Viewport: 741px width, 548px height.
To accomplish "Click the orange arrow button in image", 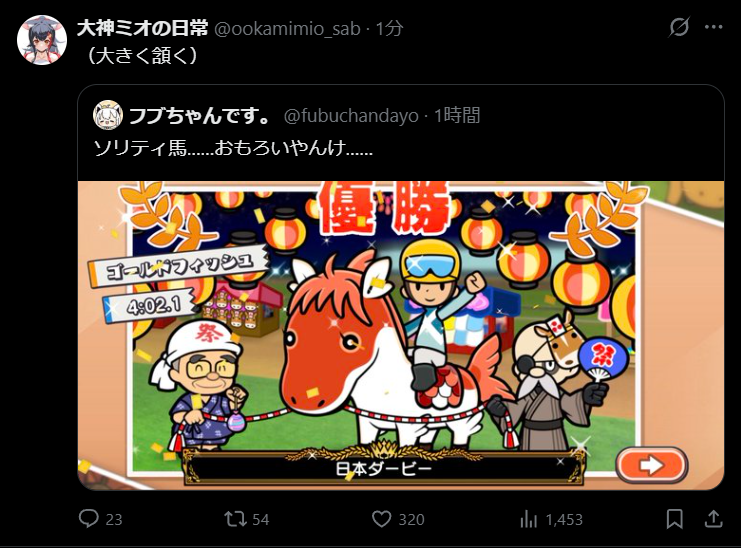I will [651, 465].
